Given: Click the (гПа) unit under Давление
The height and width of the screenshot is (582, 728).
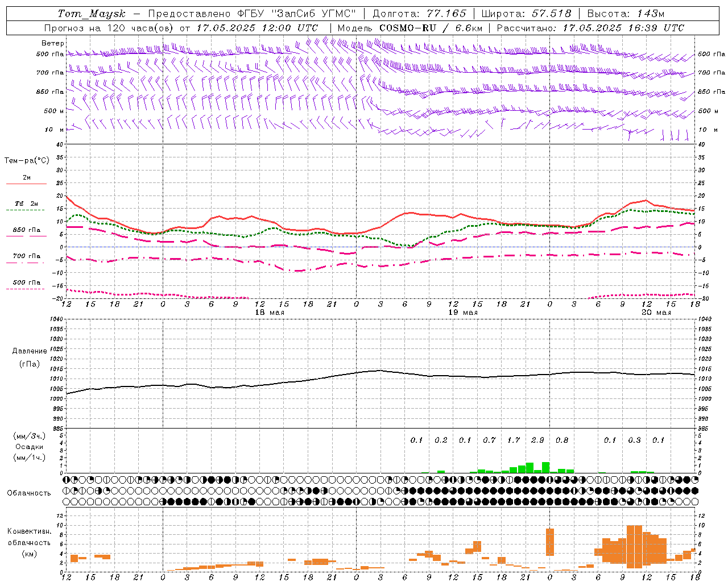Looking at the screenshot, I should 30,364.
